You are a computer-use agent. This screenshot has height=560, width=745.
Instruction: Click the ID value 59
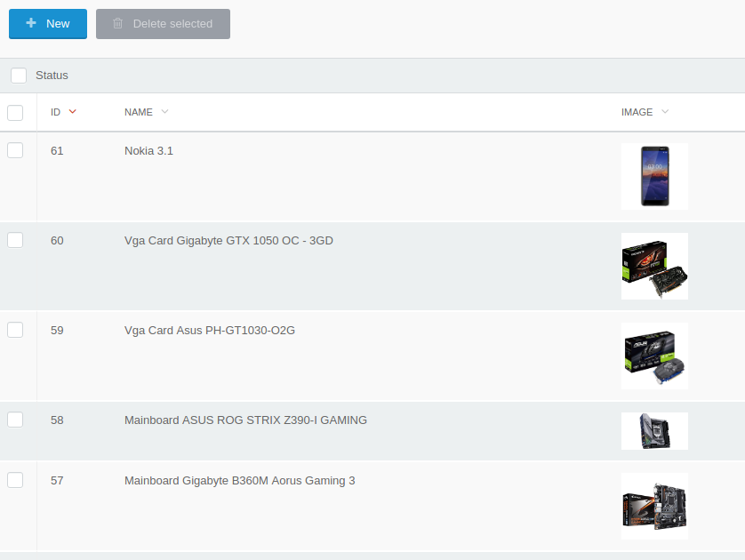click(x=57, y=331)
